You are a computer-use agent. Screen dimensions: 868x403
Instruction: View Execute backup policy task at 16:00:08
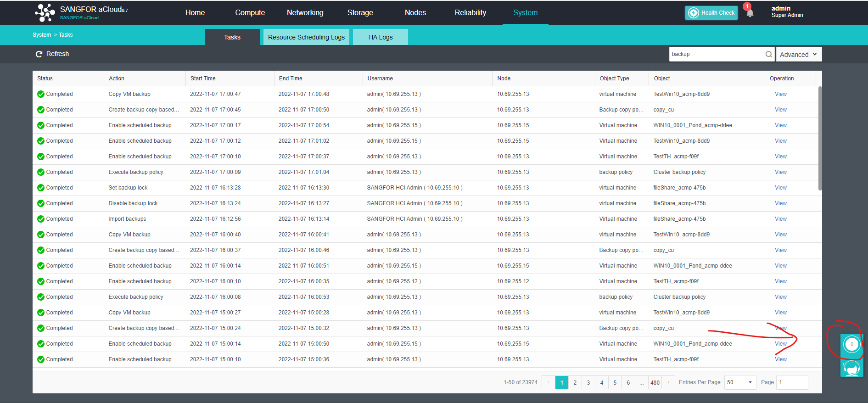[781, 297]
